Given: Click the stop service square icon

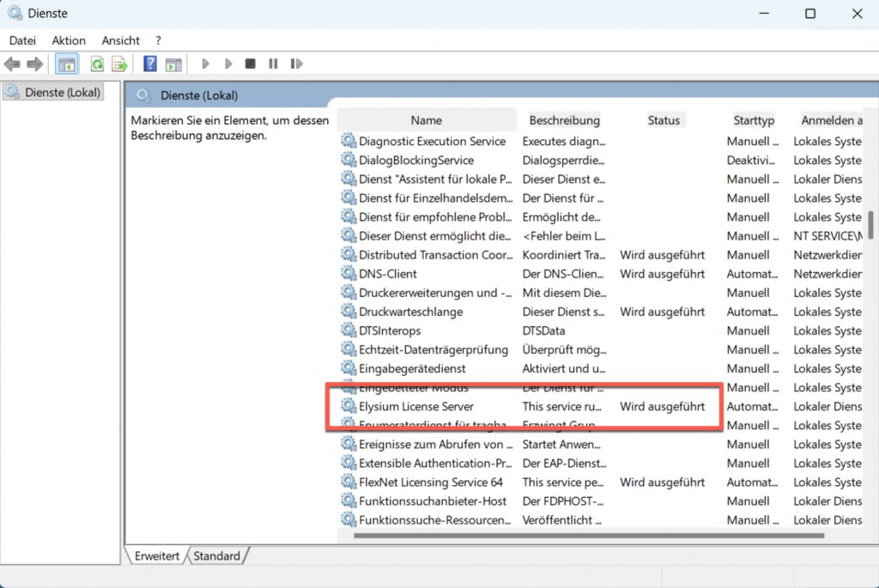Looking at the screenshot, I should 251,64.
